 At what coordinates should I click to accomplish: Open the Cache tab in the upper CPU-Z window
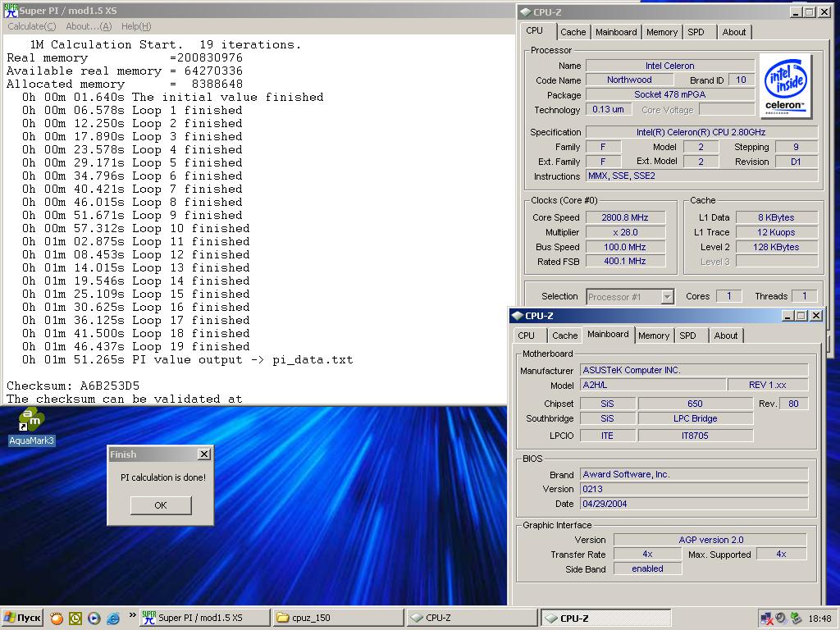click(x=573, y=32)
